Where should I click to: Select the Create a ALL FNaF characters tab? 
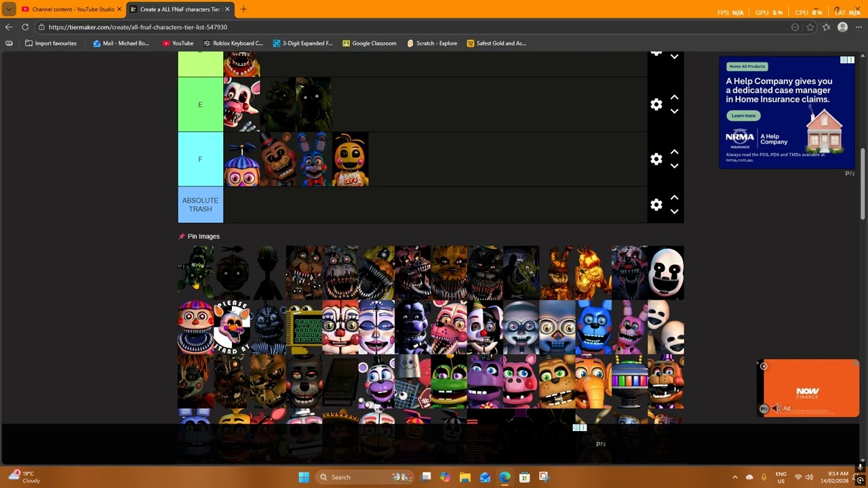(179, 9)
